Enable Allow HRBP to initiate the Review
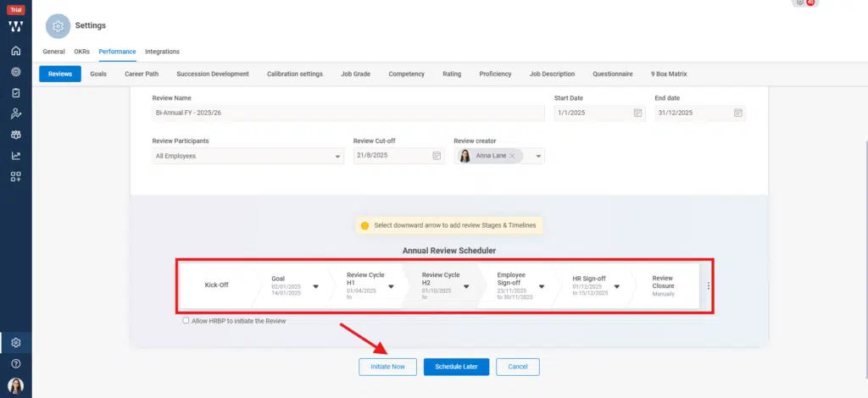This screenshot has height=398, width=868. click(x=186, y=321)
